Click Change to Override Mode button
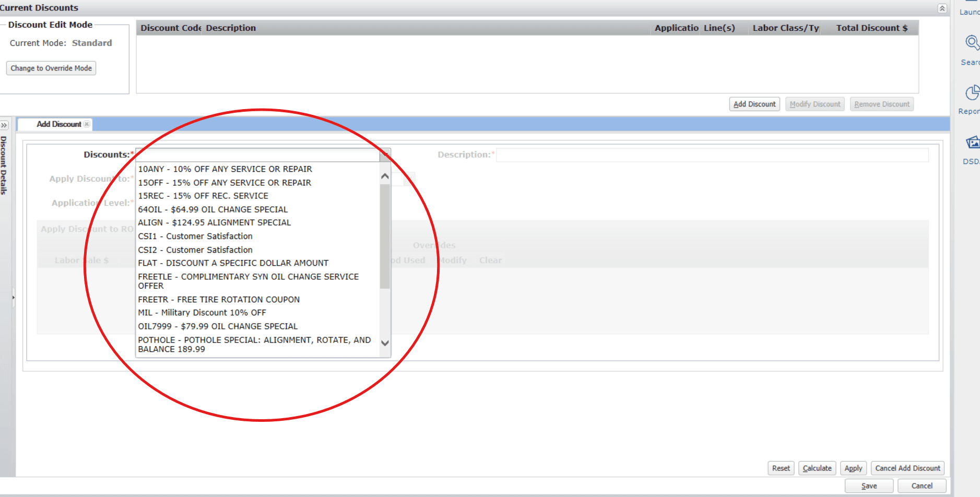The width and height of the screenshot is (980, 497). coord(51,68)
